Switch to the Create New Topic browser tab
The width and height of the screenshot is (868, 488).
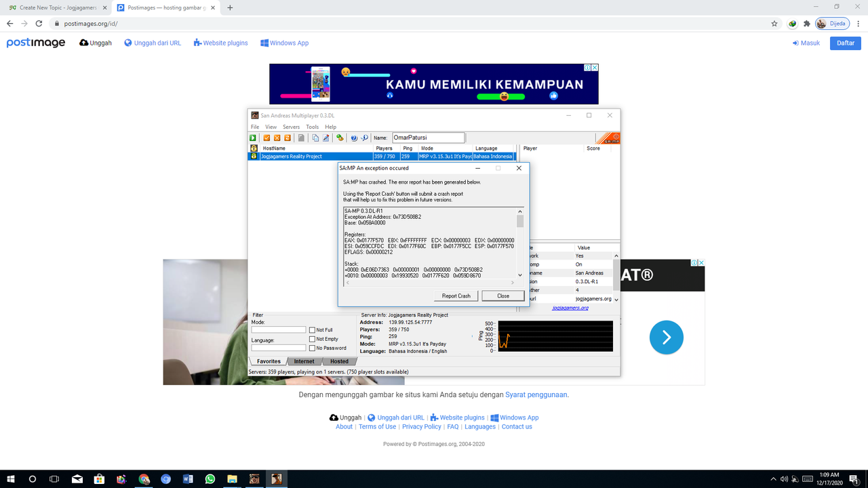(x=57, y=7)
